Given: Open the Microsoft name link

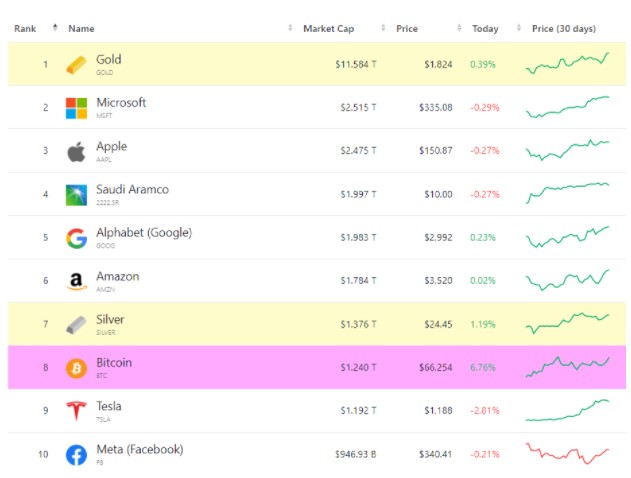Looking at the screenshot, I should tap(121, 103).
